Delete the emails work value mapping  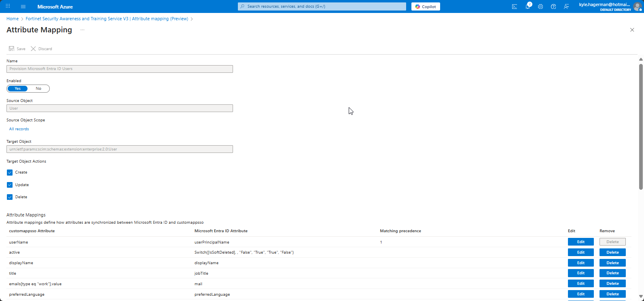tap(612, 284)
